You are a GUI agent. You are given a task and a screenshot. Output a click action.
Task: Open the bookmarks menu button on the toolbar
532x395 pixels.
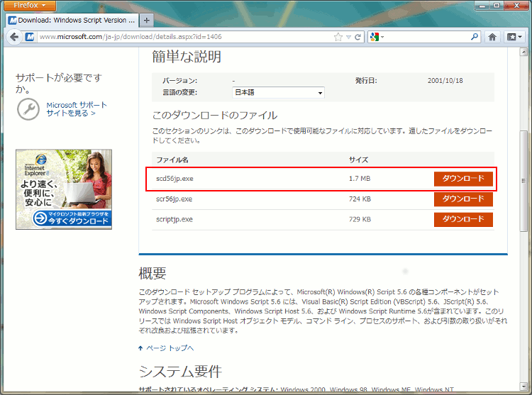(514, 37)
